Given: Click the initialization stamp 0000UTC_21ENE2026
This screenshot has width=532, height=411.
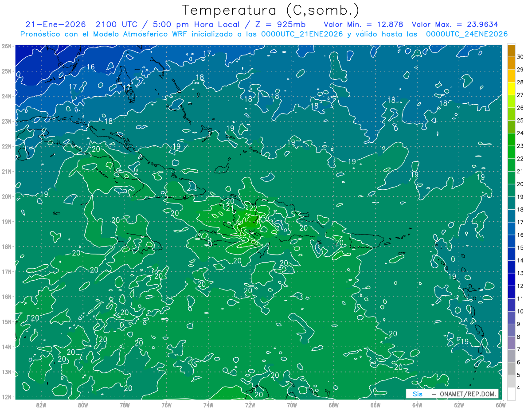Looking at the screenshot, I should (302, 34).
